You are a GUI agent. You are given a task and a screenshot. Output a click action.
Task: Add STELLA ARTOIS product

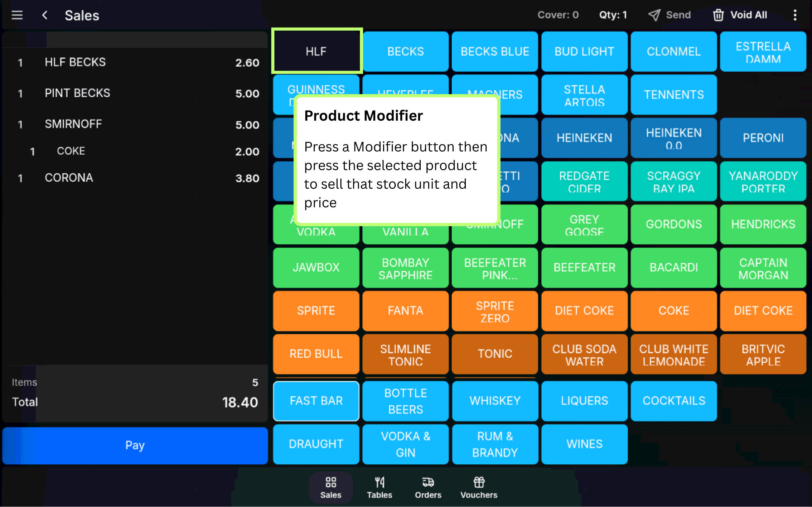[584, 95]
